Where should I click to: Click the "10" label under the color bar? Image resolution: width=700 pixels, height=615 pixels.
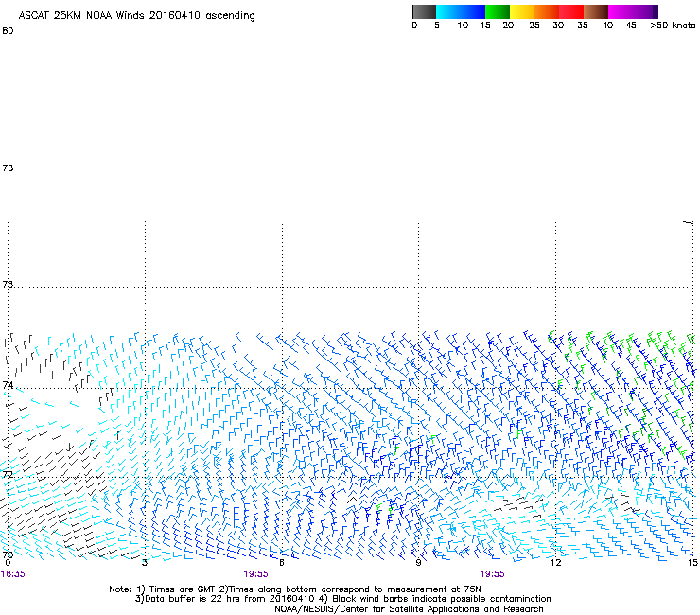tap(463, 26)
